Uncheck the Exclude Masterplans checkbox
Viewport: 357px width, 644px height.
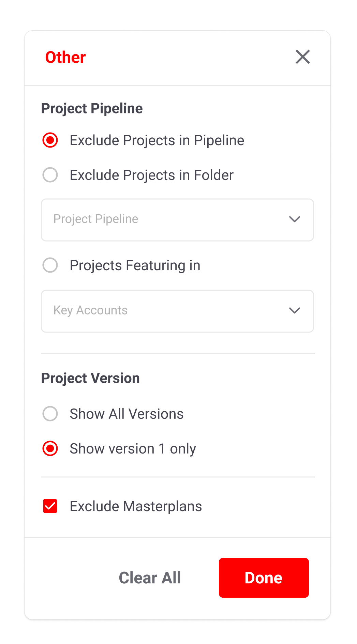(50, 506)
